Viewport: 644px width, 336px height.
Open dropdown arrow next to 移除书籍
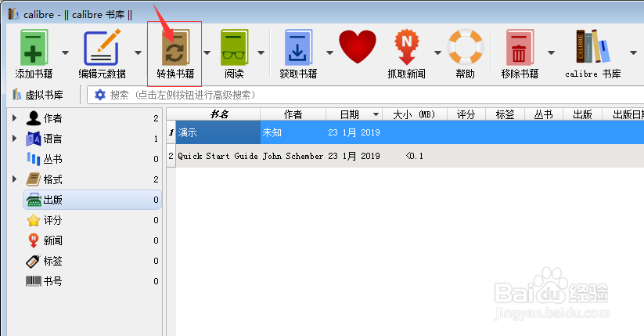(x=551, y=52)
